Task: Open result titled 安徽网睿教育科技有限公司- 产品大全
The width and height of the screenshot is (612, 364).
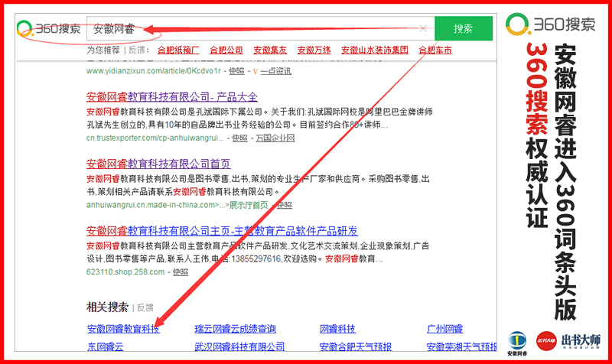Action: coord(172,97)
